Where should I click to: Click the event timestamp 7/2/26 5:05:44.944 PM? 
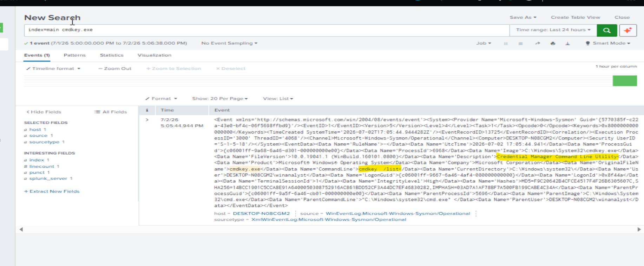click(x=182, y=123)
